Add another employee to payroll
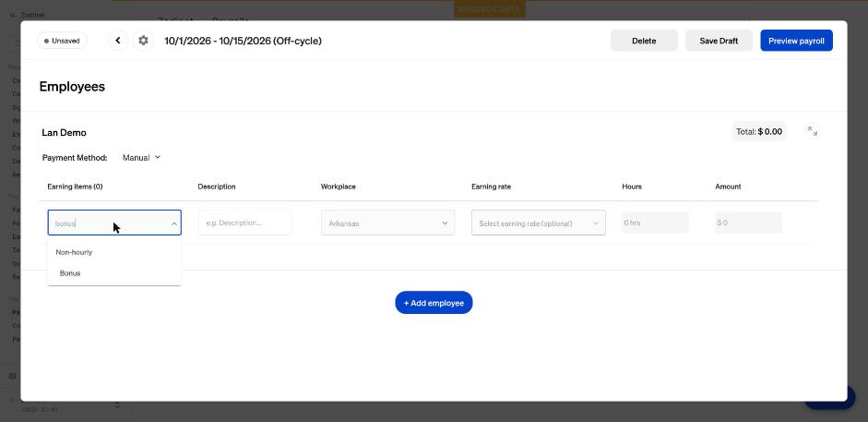 (x=434, y=303)
